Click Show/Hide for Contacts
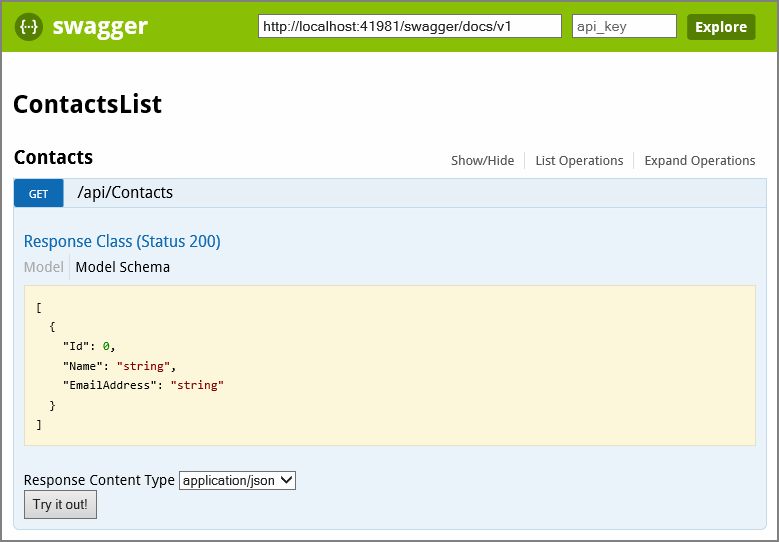779x542 pixels. point(482,160)
